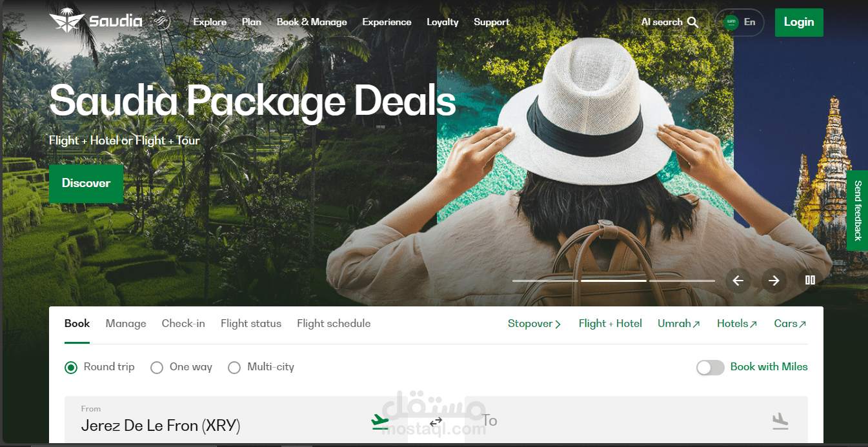Click the green Login button
This screenshot has height=447, width=868.
tap(799, 22)
